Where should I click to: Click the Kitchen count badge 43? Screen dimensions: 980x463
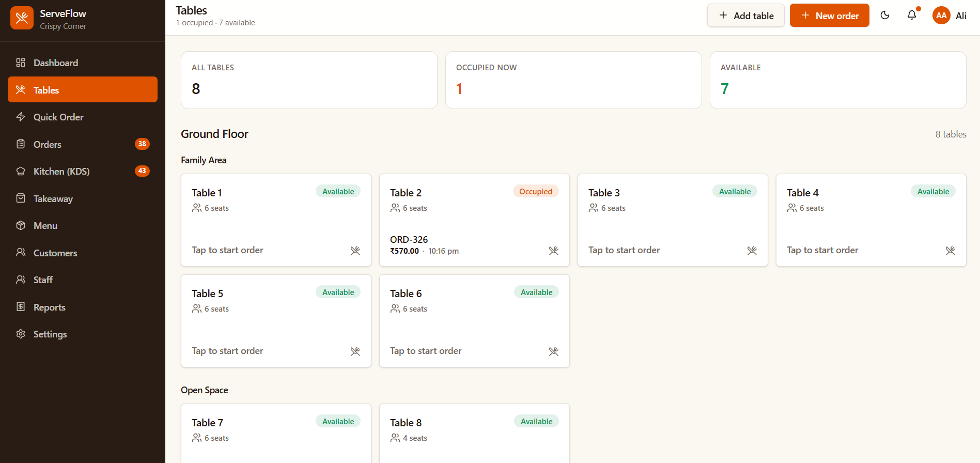click(142, 171)
